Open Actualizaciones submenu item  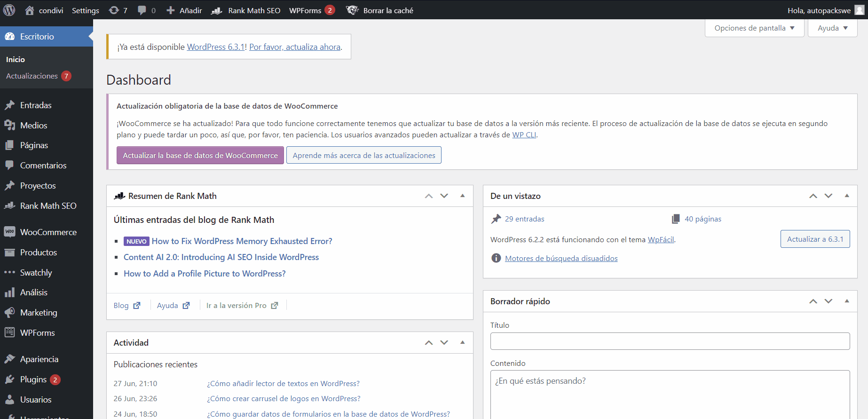(x=32, y=76)
